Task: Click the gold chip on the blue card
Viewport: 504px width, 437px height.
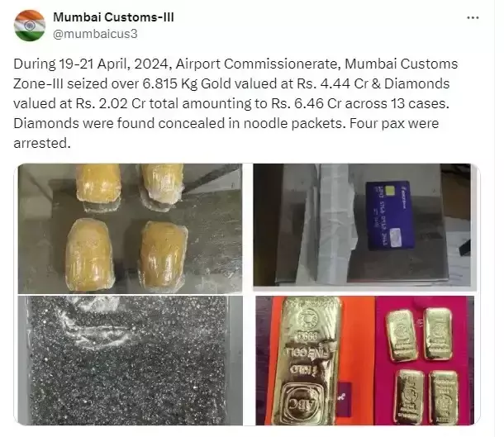Action: click(390, 190)
